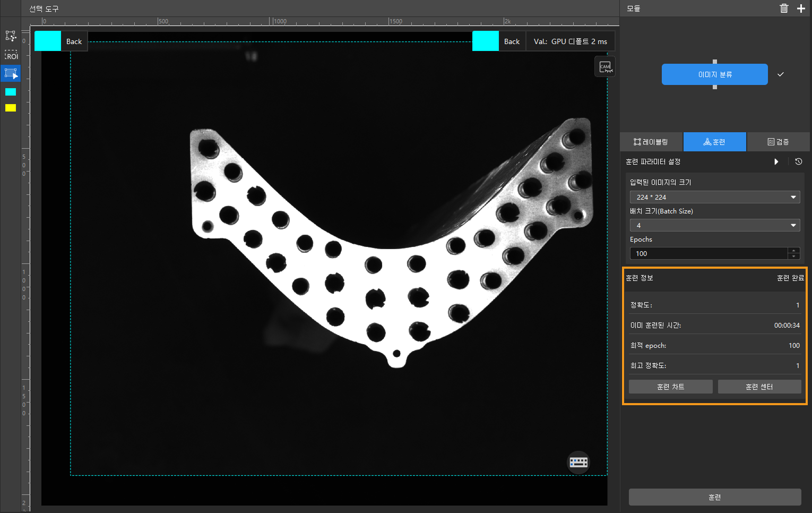Image resolution: width=812 pixels, height=513 pixels.
Task: Open the keyboard shortcuts icon on canvas
Action: point(578,462)
